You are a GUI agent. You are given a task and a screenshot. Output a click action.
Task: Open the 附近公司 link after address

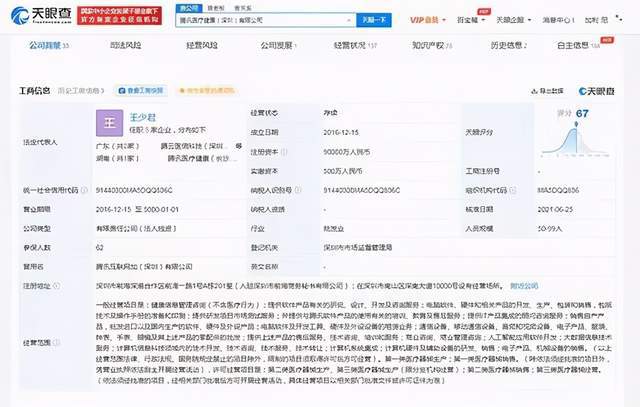[524, 286]
